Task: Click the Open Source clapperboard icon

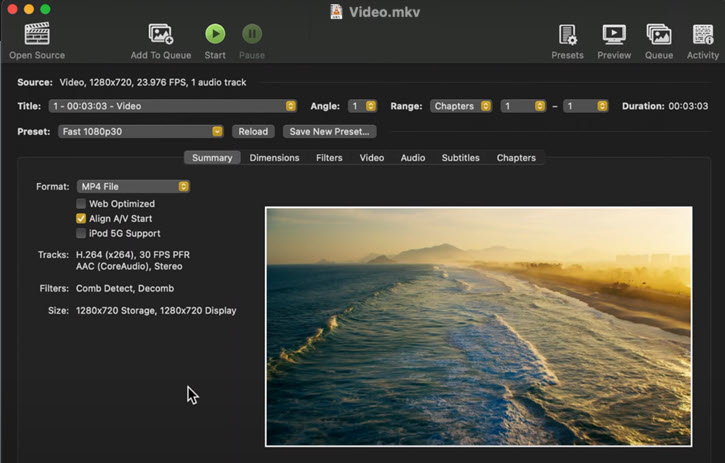Action: [37, 35]
